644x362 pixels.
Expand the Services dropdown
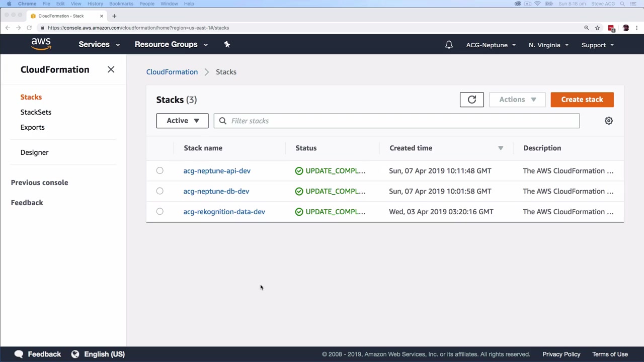coord(99,44)
